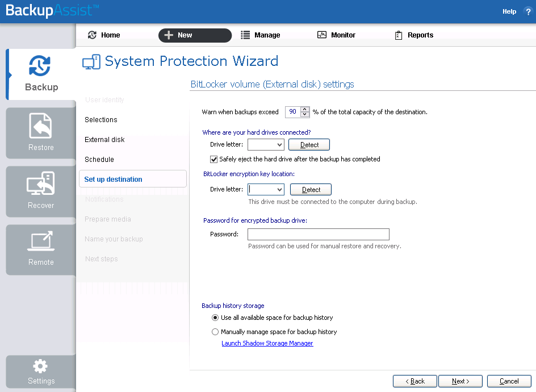Toggle Safely eject the hard drive checkbox
This screenshot has width=536, height=392.
214,160
